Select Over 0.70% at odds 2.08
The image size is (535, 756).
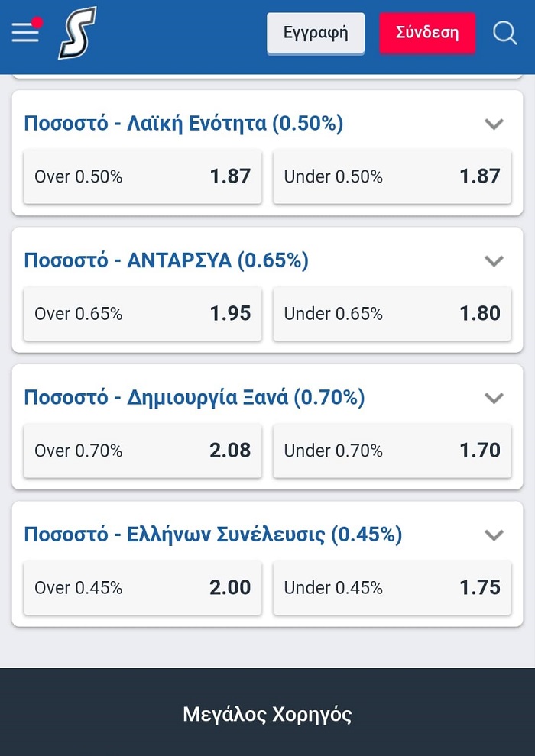(142, 451)
